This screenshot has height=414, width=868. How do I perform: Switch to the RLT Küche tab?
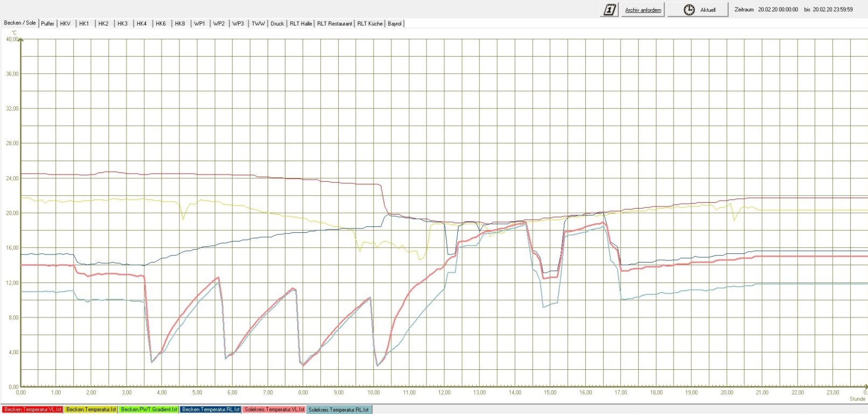(x=370, y=24)
